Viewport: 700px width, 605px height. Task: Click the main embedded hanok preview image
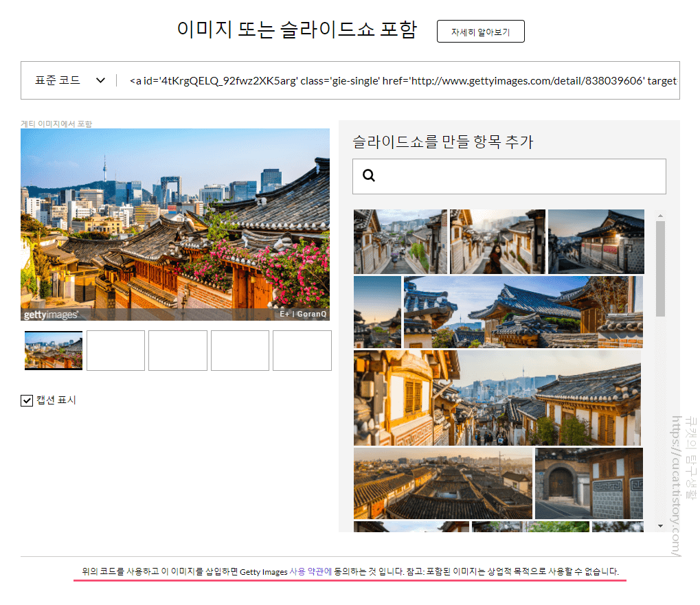click(x=175, y=225)
